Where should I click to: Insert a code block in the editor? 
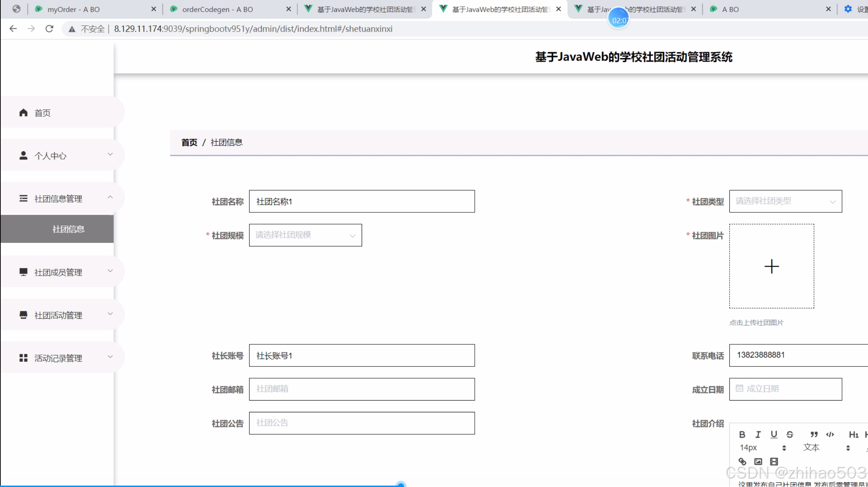830,434
